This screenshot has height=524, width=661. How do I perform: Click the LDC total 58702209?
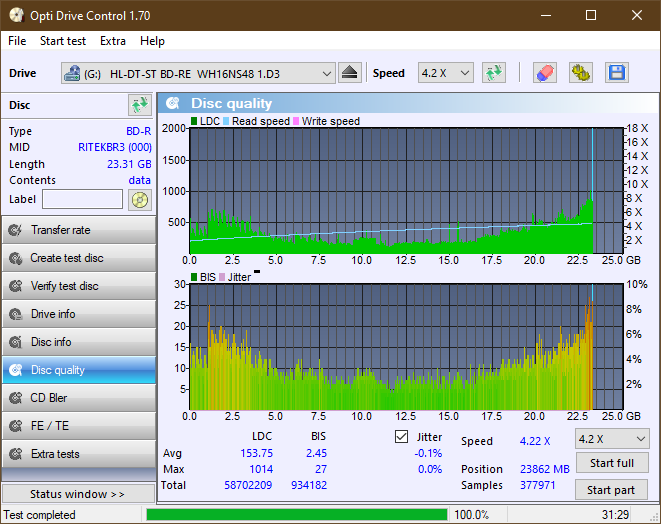248,485
